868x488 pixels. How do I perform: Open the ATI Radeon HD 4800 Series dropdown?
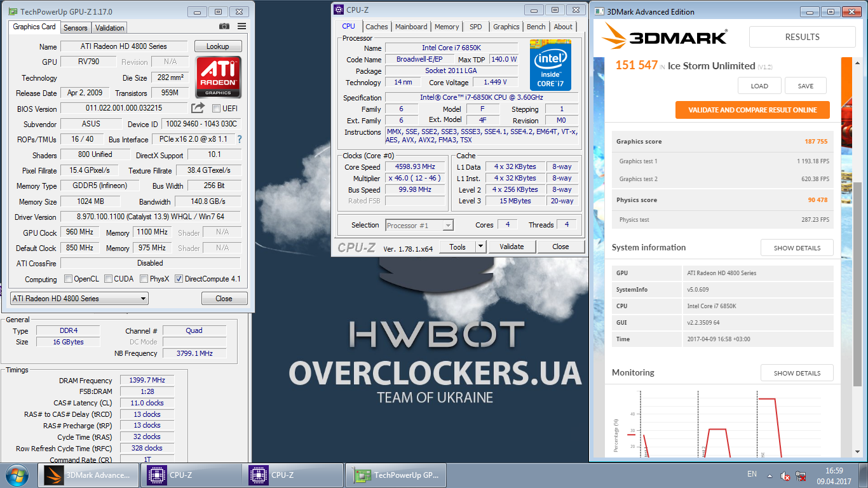[79, 298]
